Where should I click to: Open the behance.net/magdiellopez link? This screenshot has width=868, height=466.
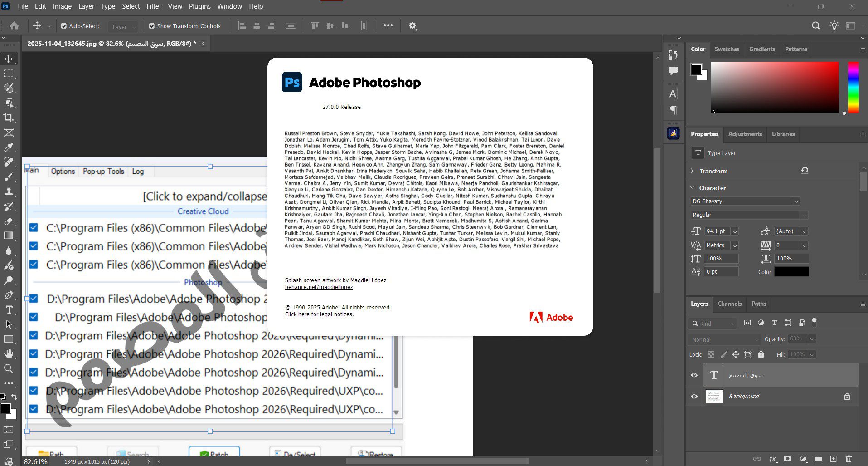tap(319, 287)
